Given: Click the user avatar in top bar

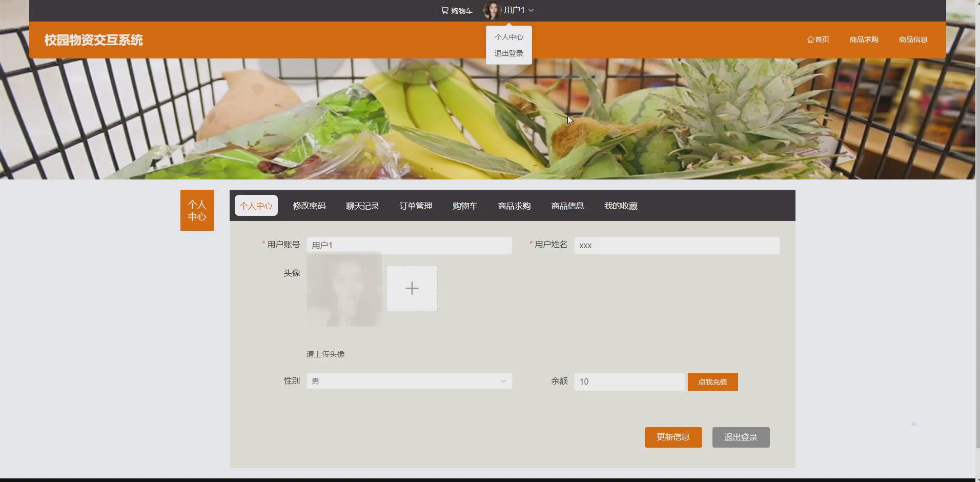Looking at the screenshot, I should click(x=493, y=10).
